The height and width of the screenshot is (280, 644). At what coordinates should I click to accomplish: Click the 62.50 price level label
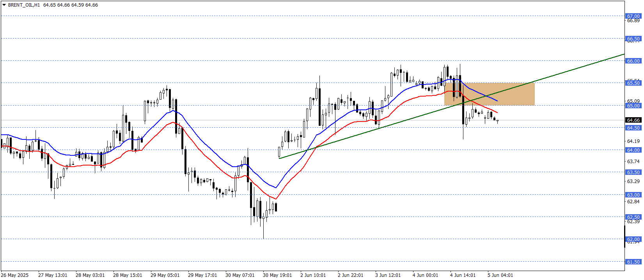pos(633,217)
